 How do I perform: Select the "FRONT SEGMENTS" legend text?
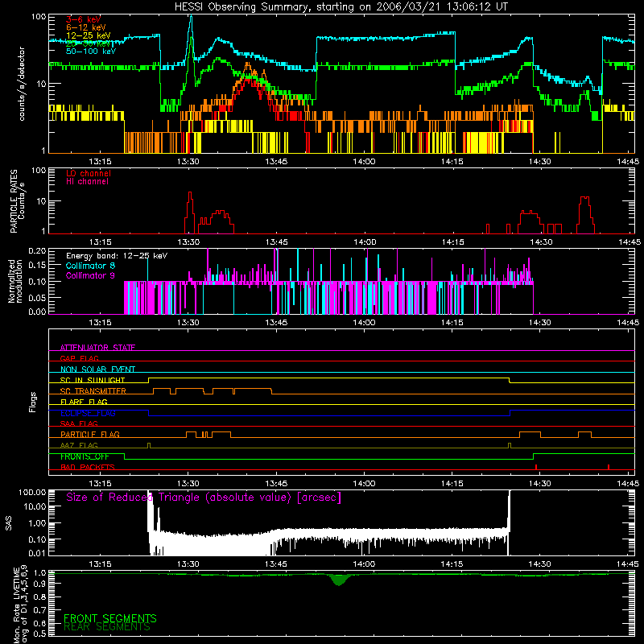pos(110,618)
